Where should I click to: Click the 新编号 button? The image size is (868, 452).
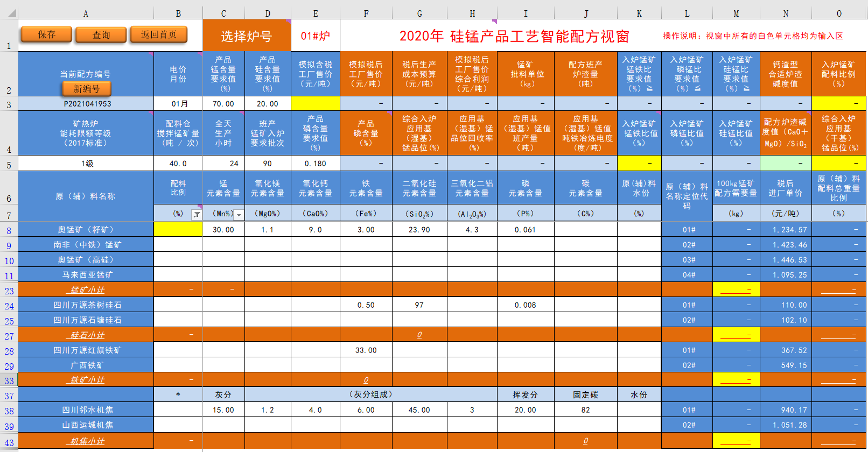tap(86, 89)
